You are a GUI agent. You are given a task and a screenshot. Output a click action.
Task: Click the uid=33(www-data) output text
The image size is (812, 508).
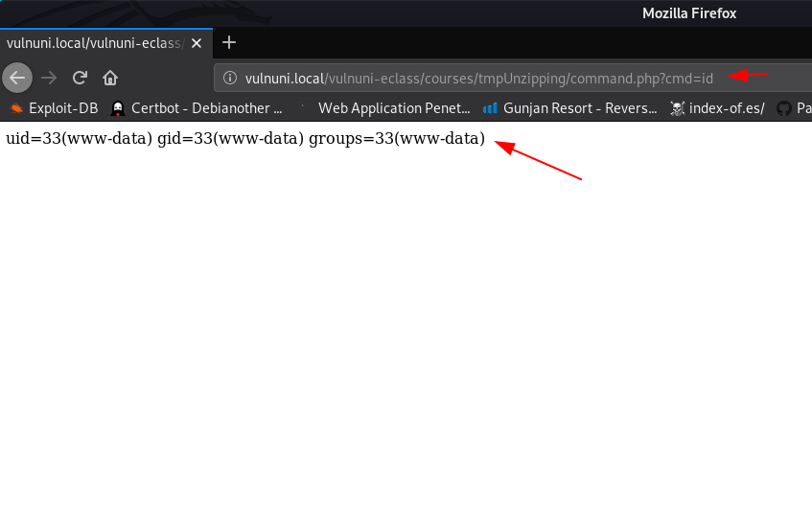point(80,138)
